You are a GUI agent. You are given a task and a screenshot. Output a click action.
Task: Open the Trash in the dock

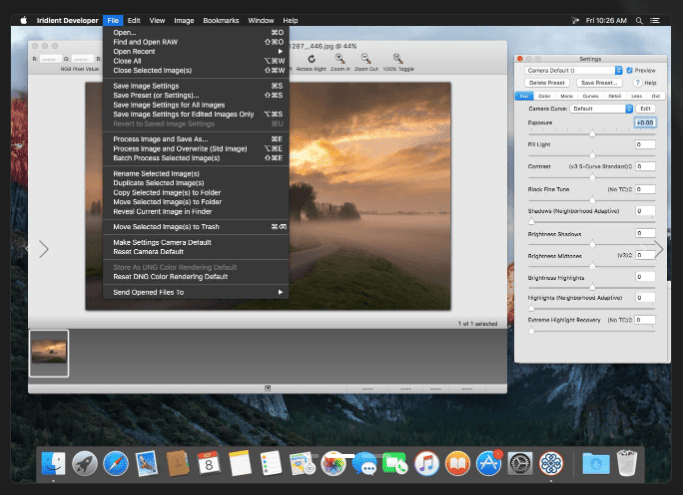tap(627, 463)
